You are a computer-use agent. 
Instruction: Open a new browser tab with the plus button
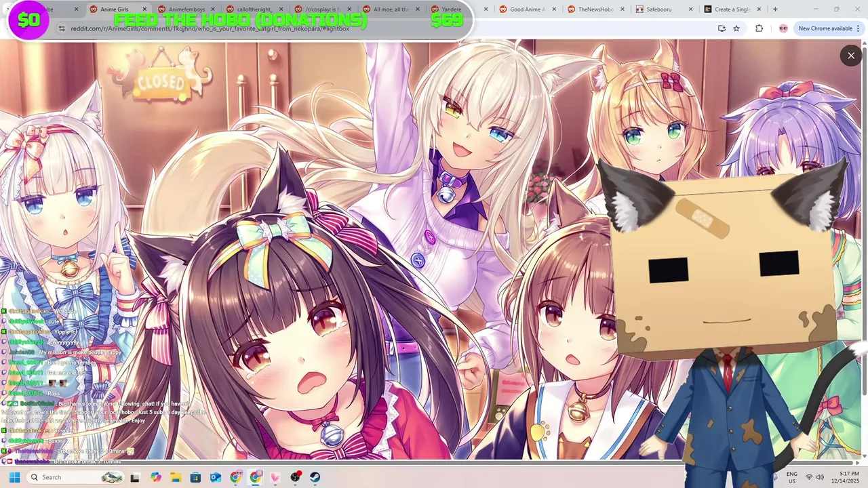point(775,9)
